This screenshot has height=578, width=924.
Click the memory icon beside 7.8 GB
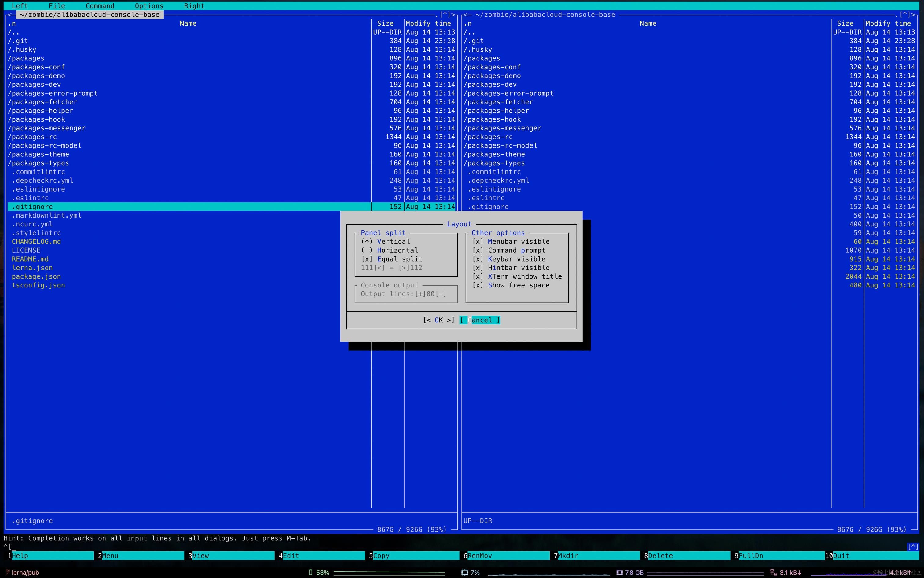[619, 572]
